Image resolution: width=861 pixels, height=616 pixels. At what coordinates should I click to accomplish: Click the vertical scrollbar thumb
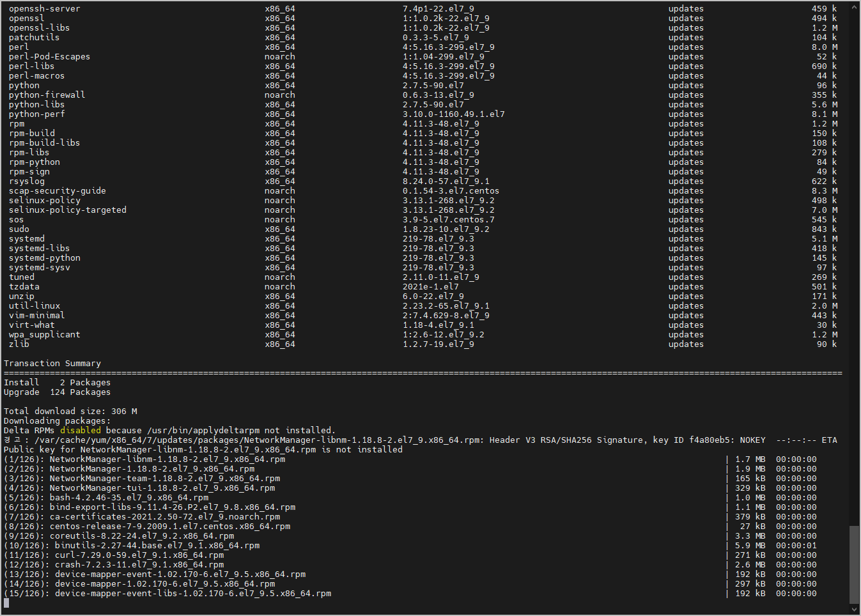pyautogui.click(x=855, y=564)
